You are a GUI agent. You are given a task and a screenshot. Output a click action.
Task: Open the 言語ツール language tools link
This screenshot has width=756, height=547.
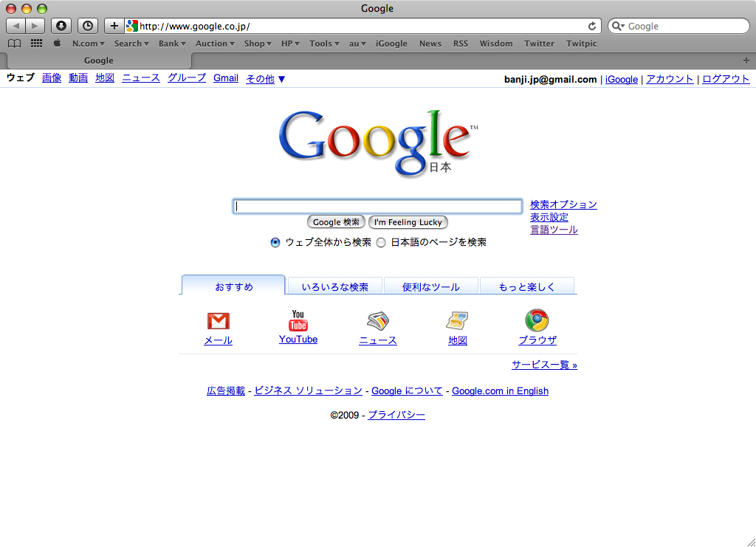point(554,230)
